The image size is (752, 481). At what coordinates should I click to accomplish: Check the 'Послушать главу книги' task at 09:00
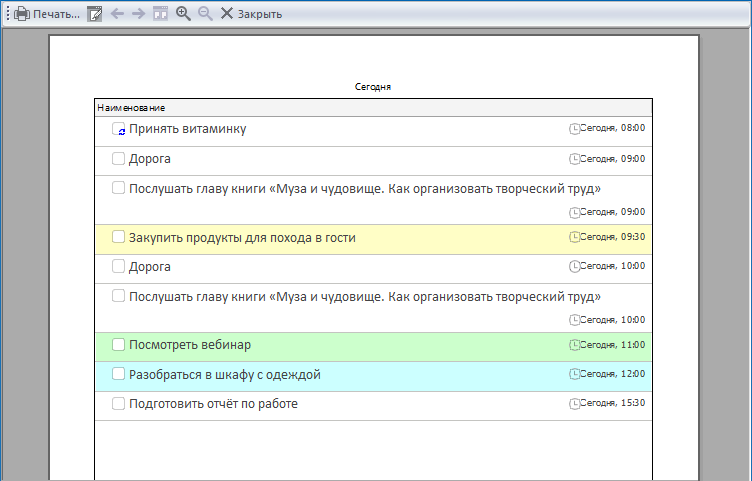(118, 188)
